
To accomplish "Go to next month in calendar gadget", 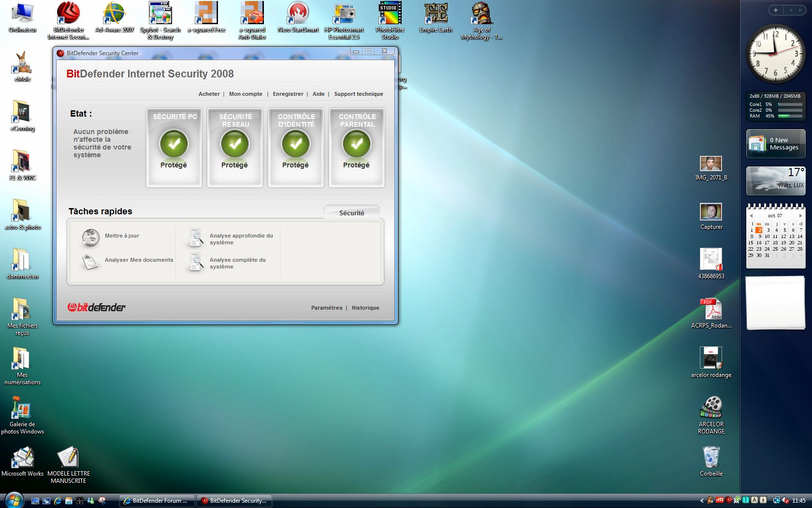I will click(x=800, y=216).
